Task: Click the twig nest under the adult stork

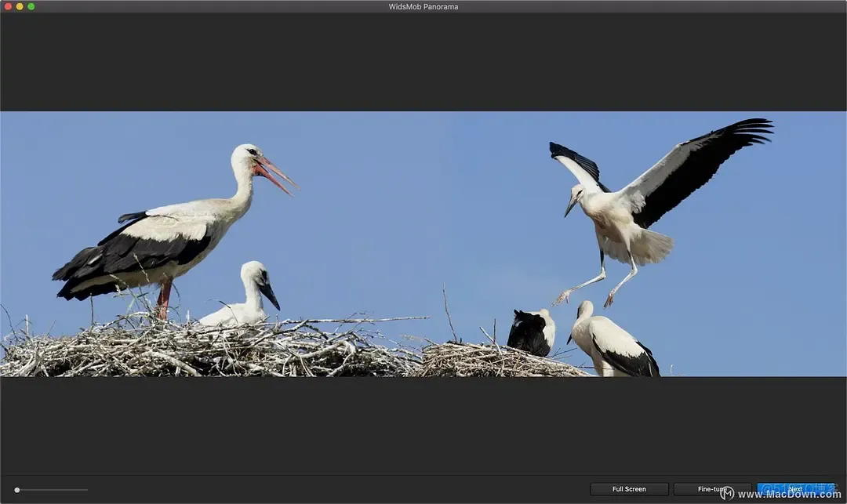Action: click(x=205, y=348)
